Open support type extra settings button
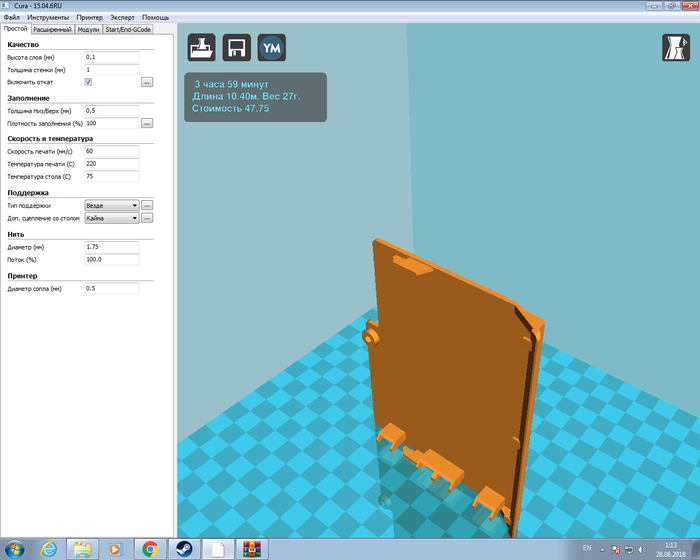The image size is (700, 560). 146,205
